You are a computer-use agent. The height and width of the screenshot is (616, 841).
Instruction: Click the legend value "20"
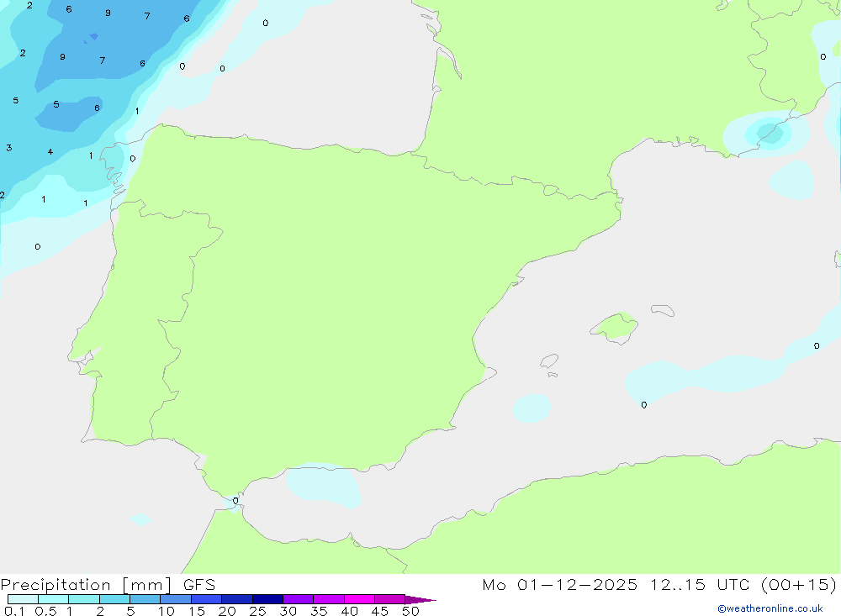click(x=227, y=611)
